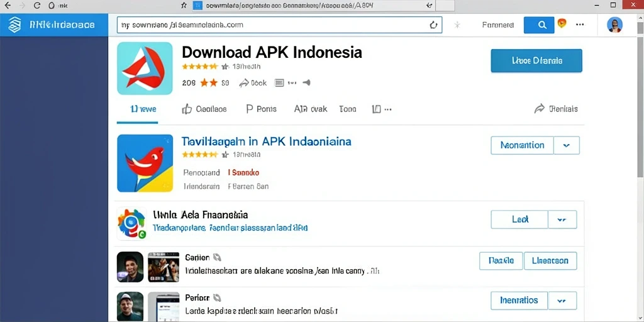Open the blue subtitle link under the third app
644x322 pixels.
[x=230, y=228]
